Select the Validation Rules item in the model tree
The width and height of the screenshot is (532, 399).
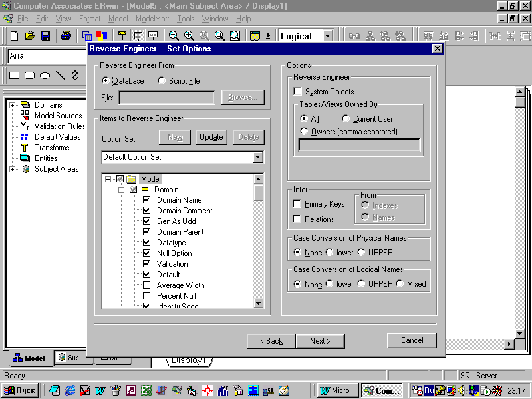click(60, 126)
